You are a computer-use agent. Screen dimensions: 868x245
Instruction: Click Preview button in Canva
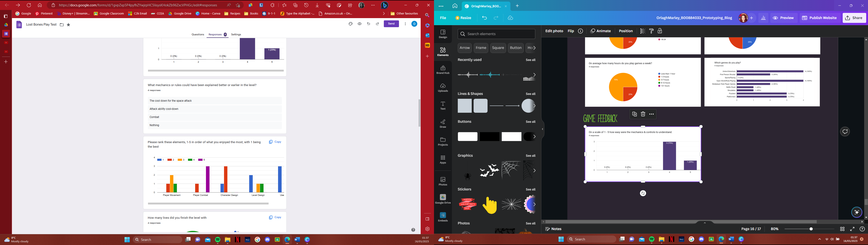(x=783, y=18)
